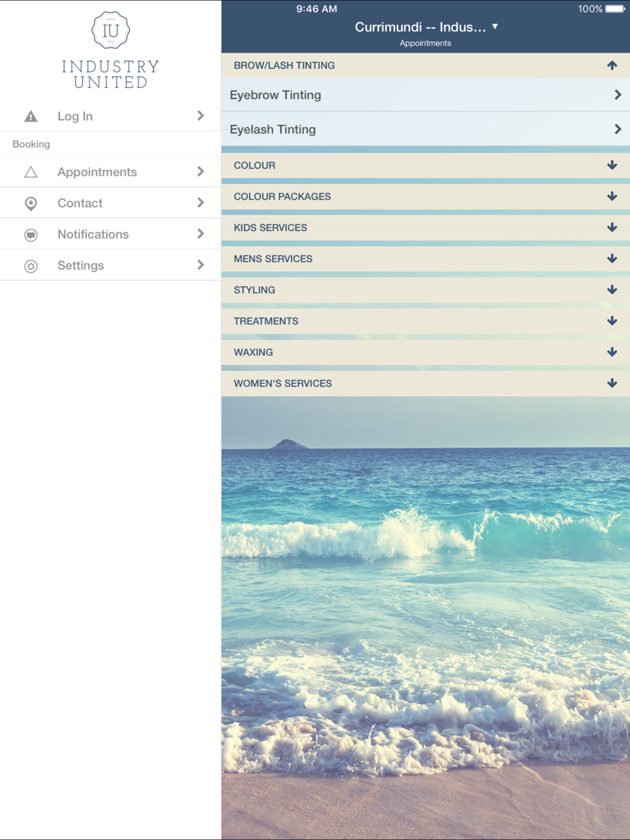This screenshot has height=840, width=630.
Task: Open the Currimundi location dropdown arrow
Action: coord(495,26)
